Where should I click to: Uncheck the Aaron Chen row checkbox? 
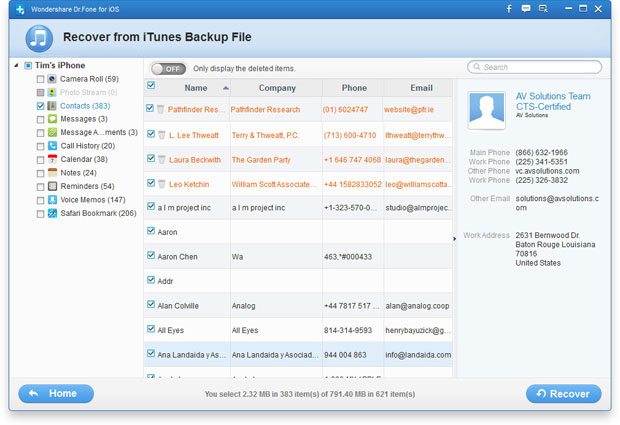coord(151,255)
